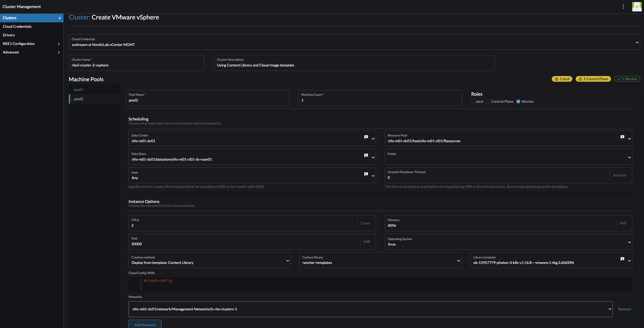
Task: Click Remove next to the network
Action: [x=625, y=309]
